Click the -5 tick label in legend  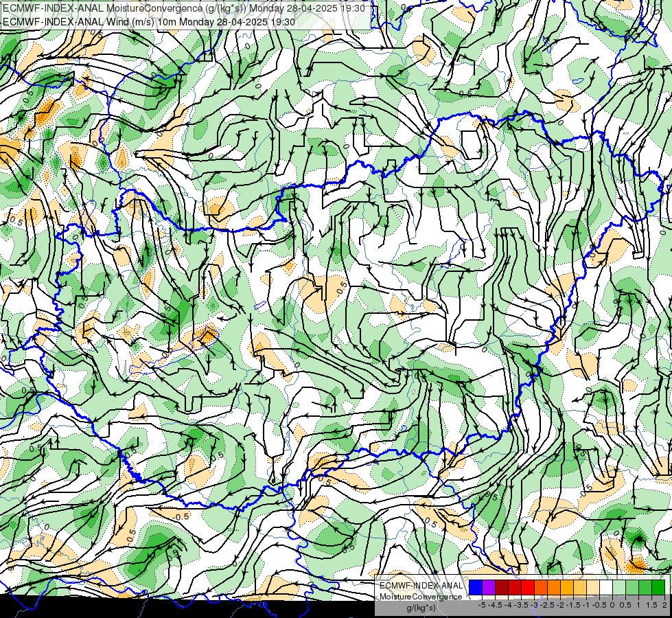click(x=482, y=605)
